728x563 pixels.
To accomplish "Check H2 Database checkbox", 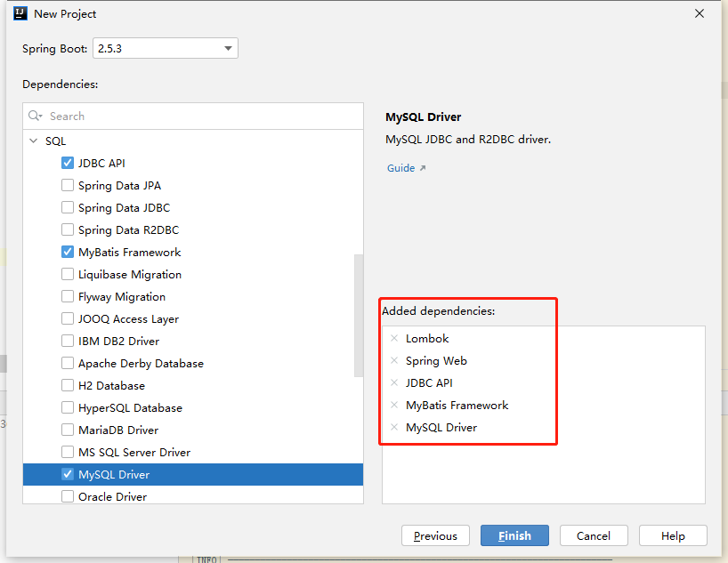I will pyautogui.click(x=68, y=386).
